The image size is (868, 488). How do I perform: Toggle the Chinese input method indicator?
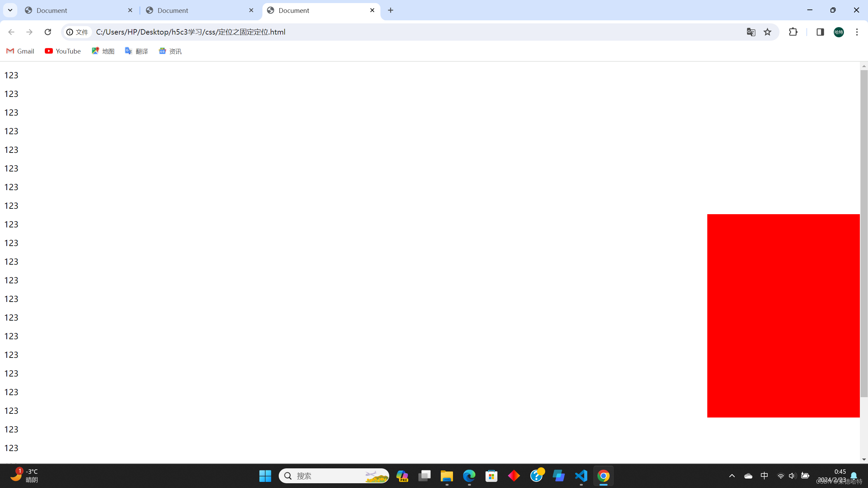tap(764, 476)
